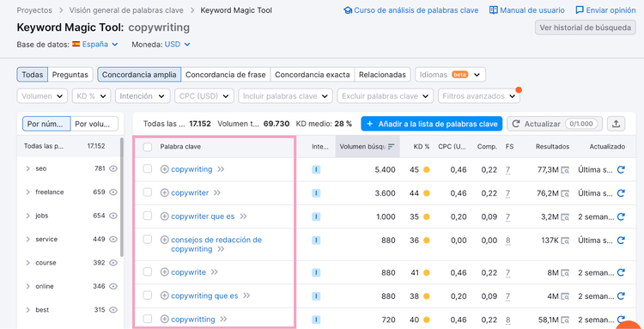Refresh the copywriting row data

tap(621, 169)
